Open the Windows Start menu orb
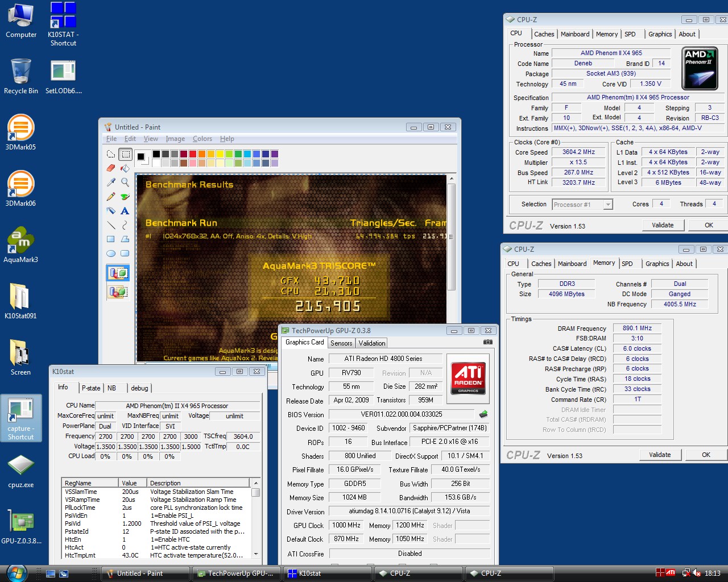The image size is (728, 582). [17, 573]
